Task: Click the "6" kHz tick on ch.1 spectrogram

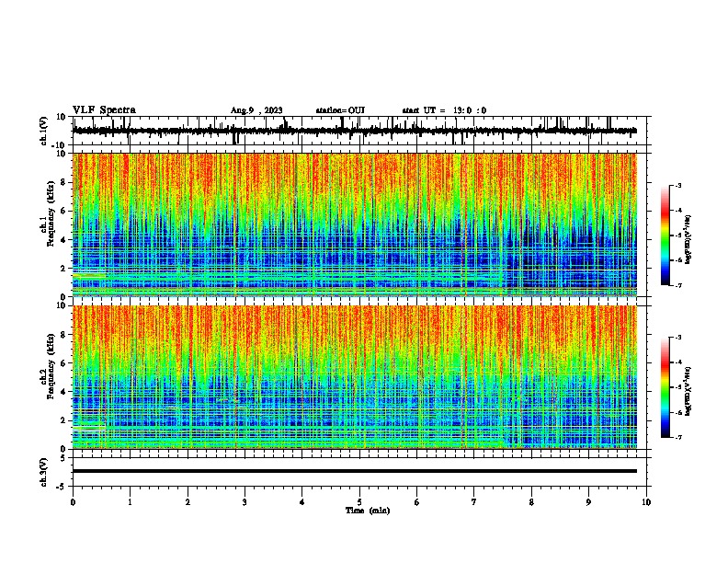Action: coord(63,211)
